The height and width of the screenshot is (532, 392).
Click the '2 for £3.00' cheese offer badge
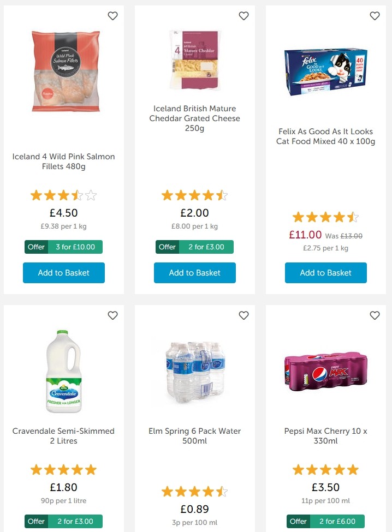tap(194, 247)
